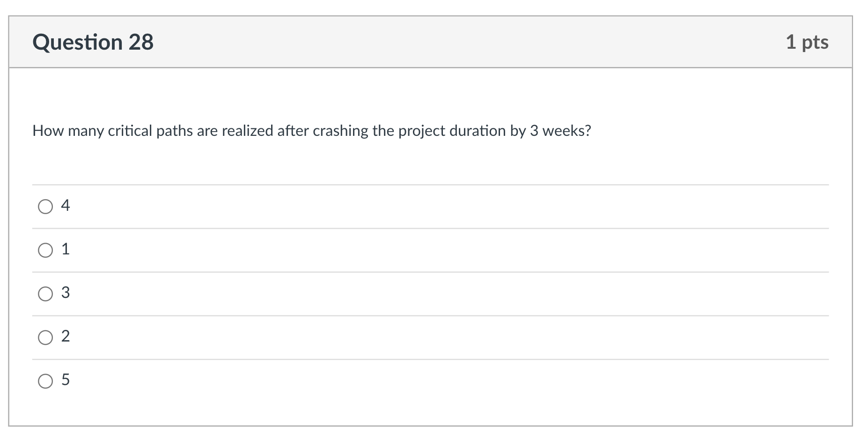Select the radio button for answer 4

click(x=45, y=206)
